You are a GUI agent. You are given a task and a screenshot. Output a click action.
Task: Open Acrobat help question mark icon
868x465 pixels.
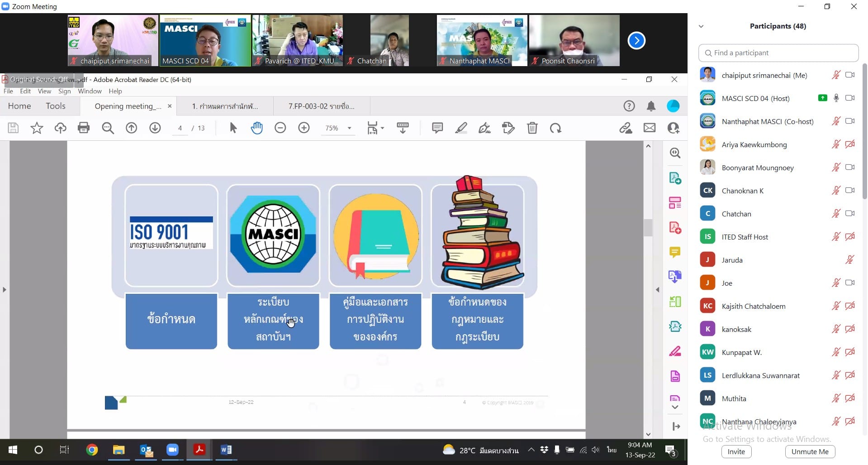pos(629,106)
